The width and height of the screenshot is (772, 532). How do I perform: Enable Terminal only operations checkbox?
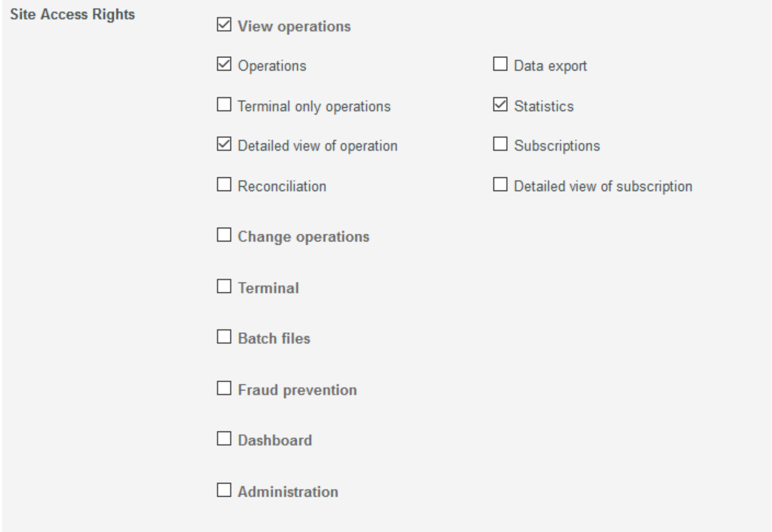click(x=224, y=105)
